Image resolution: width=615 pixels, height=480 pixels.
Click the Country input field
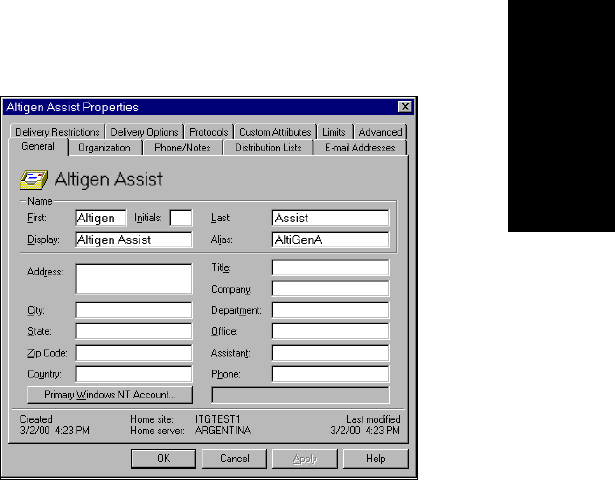click(x=134, y=374)
